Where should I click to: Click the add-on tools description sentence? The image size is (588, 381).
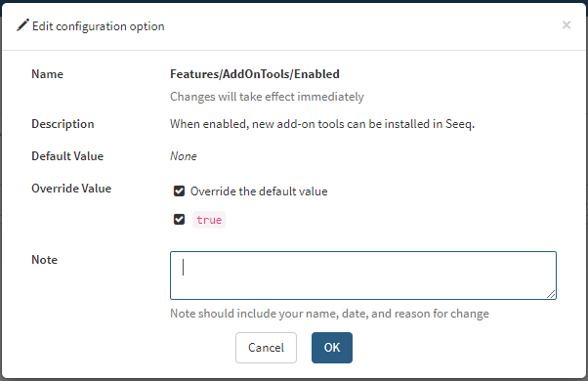322,124
